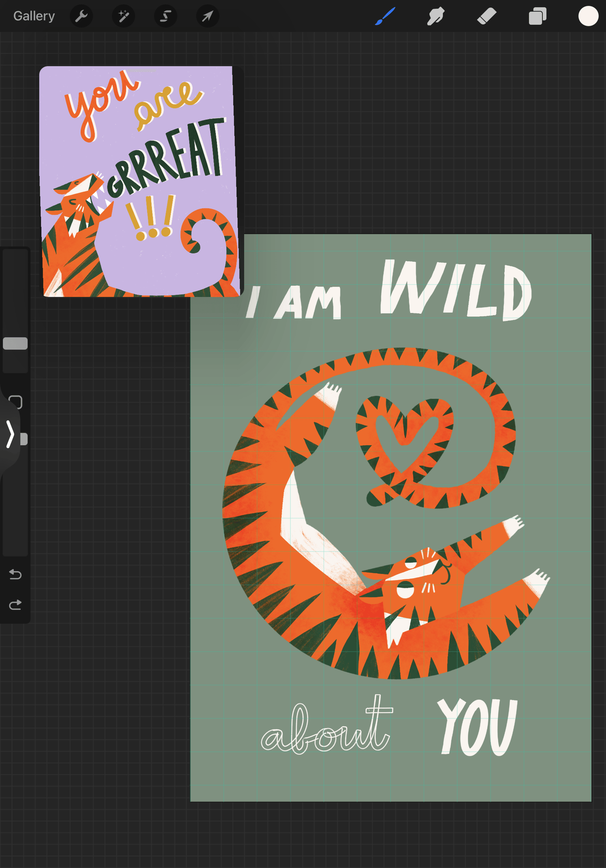
Task: Select the Brush tool
Action: pos(385,16)
